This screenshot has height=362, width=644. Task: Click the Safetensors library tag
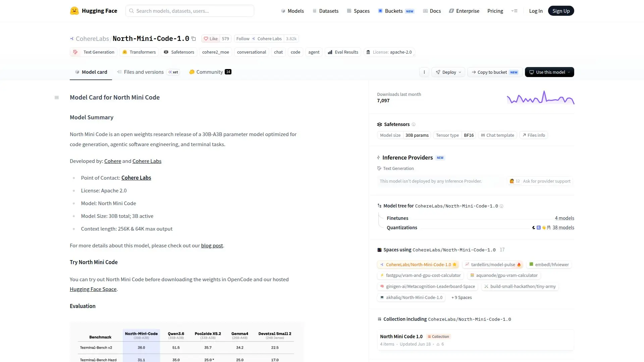pyautogui.click(x=179, y=52)
